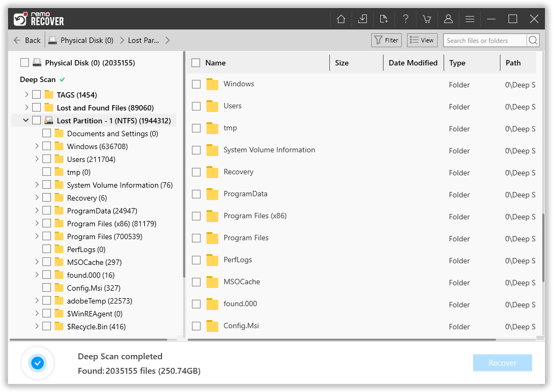Click the add file type icon

click(x=384, y=19)
